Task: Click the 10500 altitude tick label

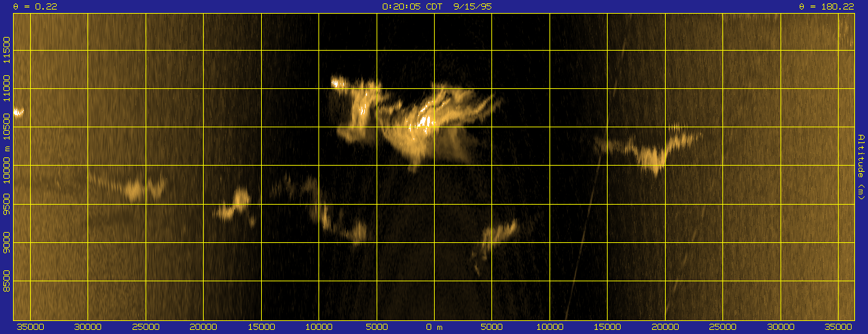Action: point(7,127)
